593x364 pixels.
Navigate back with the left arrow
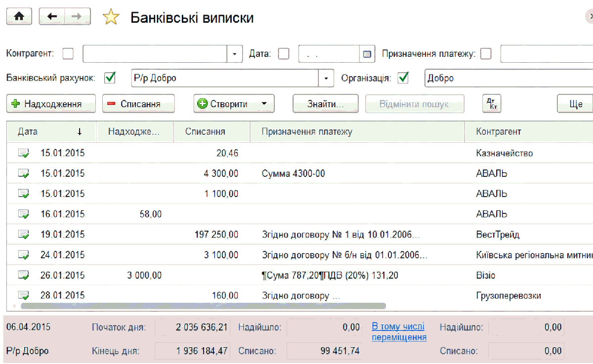coord(52,17)
